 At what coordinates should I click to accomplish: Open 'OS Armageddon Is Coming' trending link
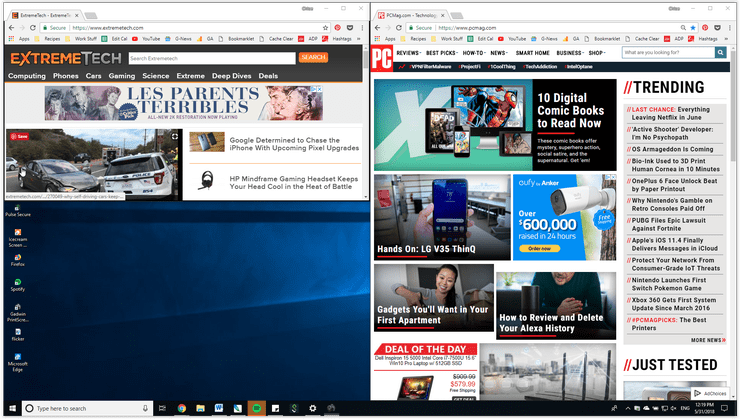pyautogui.click(x=672, y=149)
